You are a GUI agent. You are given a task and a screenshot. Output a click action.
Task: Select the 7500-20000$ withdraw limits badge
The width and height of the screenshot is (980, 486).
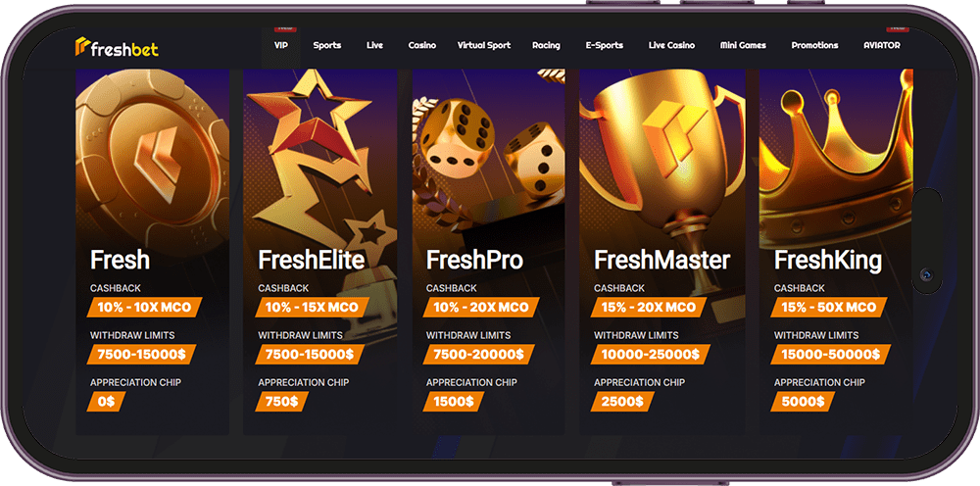[x=479, y=355]
